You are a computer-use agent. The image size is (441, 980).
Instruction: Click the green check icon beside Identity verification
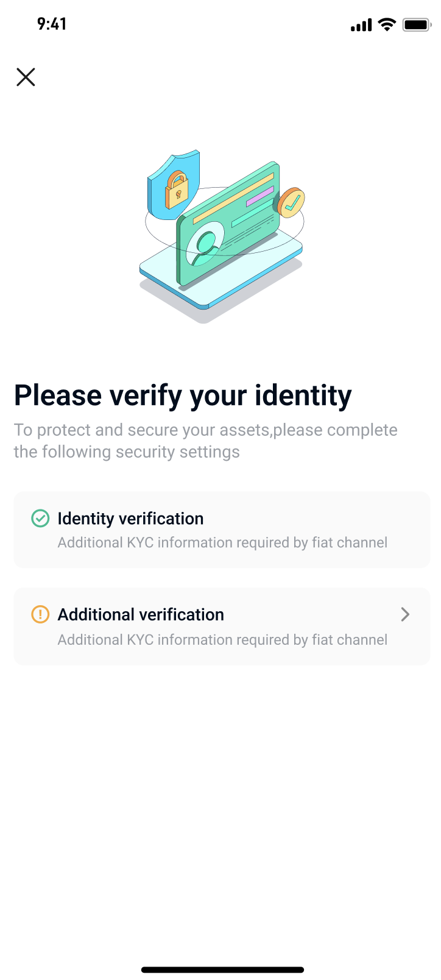(x=40, y=519)
